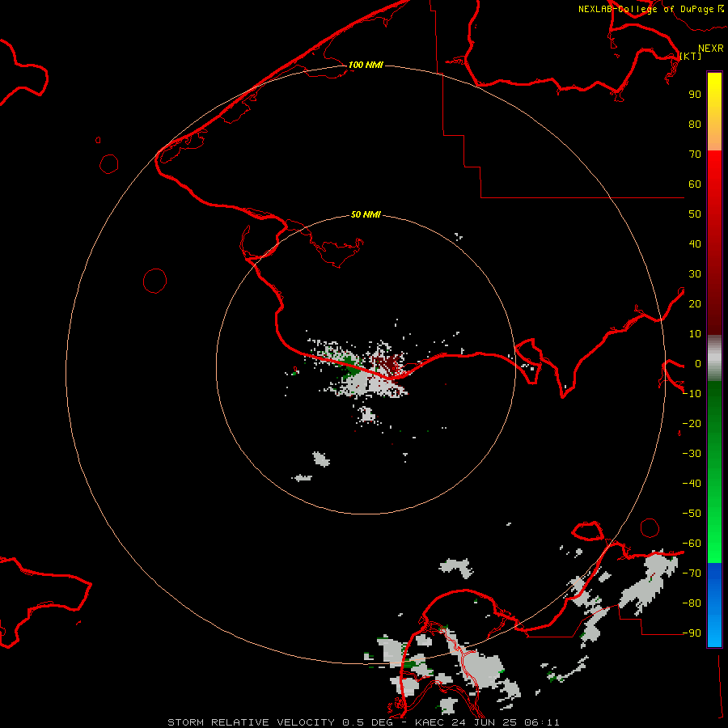The height and width of the screenshot is (728, 728).
Task: Click the blue segment of the color bar
Action: coord(714,604)
